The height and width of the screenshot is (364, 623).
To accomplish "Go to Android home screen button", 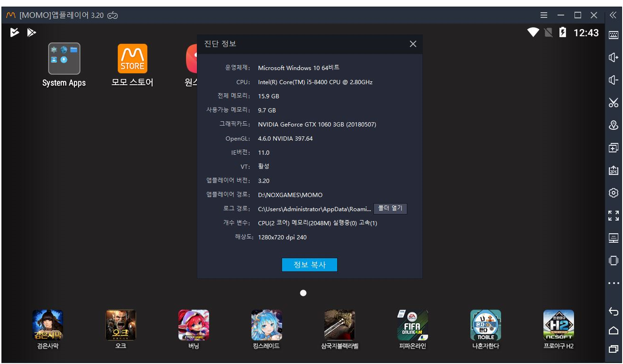I will (613, 330).
